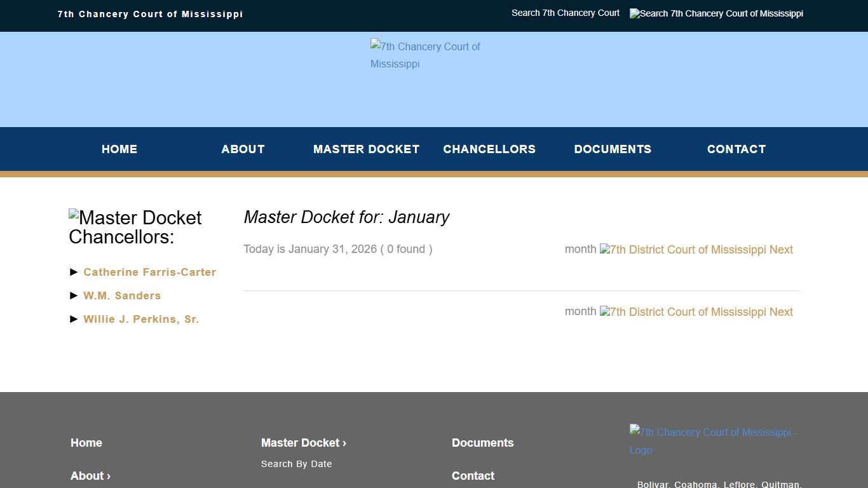Click the Contact link in the footer
The image size is (868, 488).
click(473, 475)
